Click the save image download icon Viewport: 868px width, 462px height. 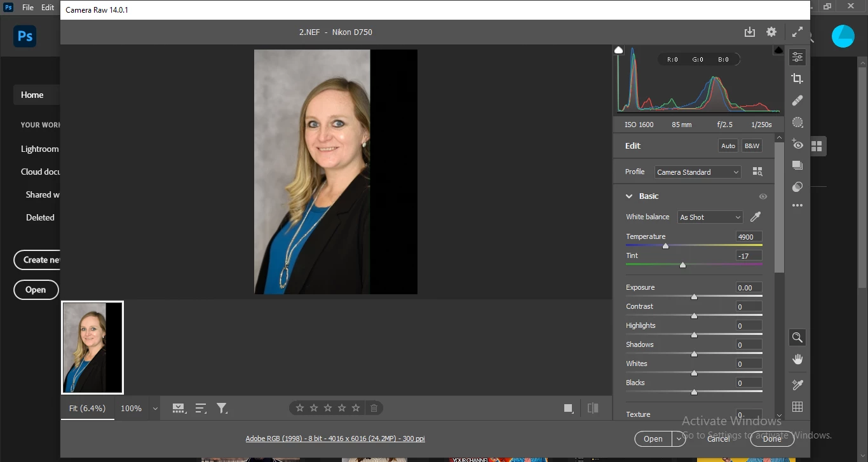(750, 32)
